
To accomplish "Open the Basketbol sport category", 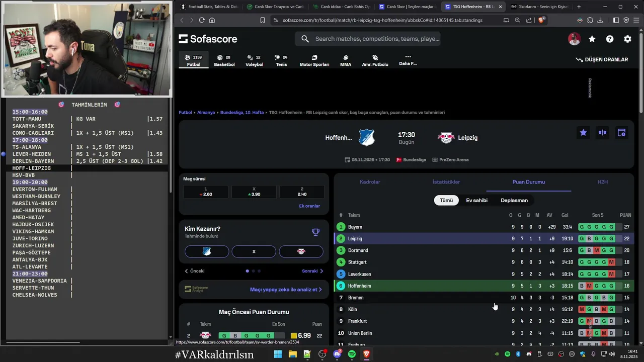I will pos(224,60).
